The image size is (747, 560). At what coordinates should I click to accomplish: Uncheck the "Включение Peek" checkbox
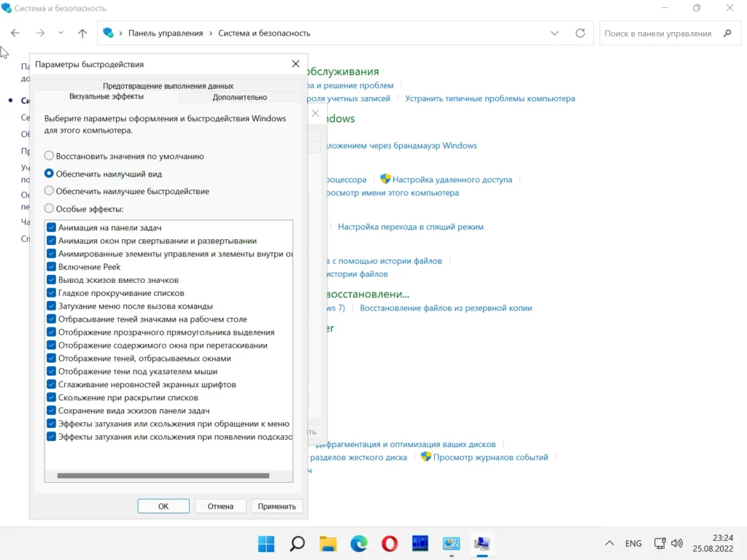coord(52,267)
